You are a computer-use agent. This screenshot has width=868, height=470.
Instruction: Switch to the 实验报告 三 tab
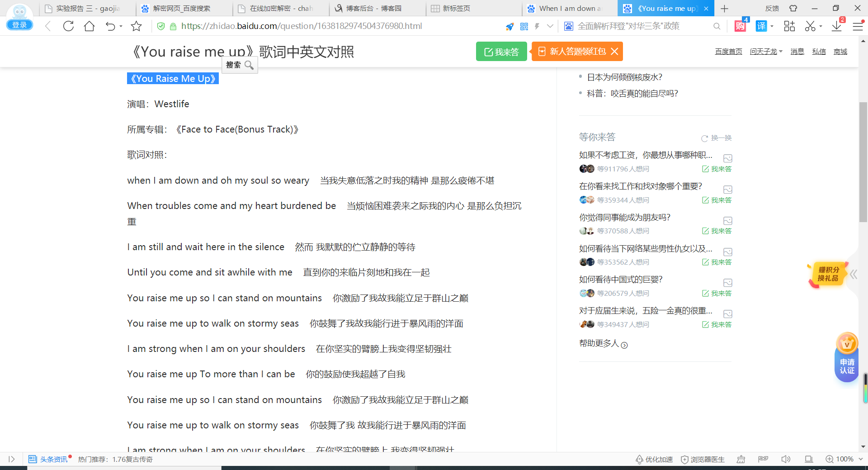[87, 9]
